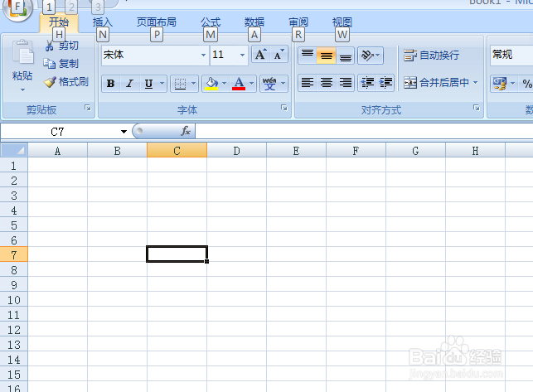Screen dimensions: 533x392
Task: Select column F header
Action: click(356, 150)
